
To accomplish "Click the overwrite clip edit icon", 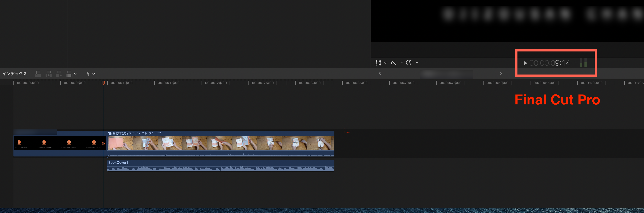I will (69, 74).
